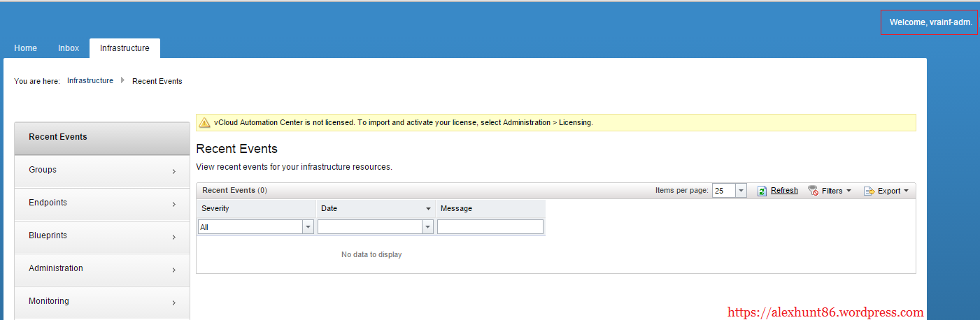Click the Infrastructure breadcrumb link
Viewport: 980px width, 320px height.
pyautogui.click(x=90, y=80)
